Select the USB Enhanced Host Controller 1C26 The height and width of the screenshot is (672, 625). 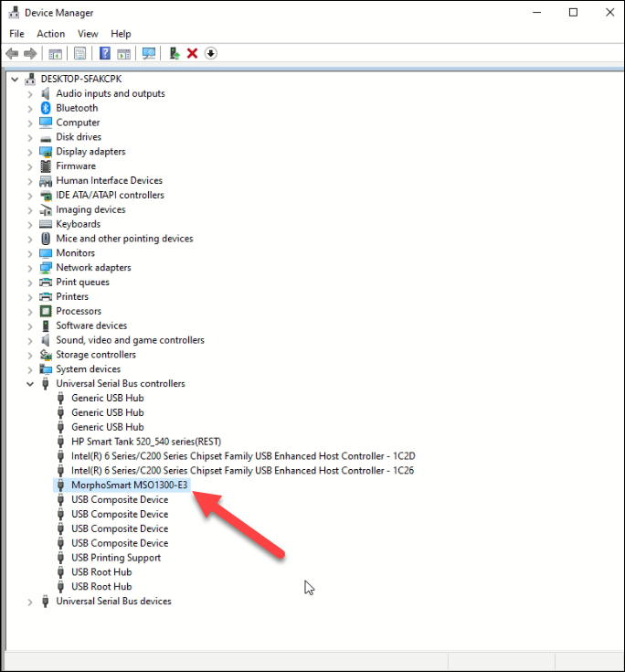click(x=243, y=471)
